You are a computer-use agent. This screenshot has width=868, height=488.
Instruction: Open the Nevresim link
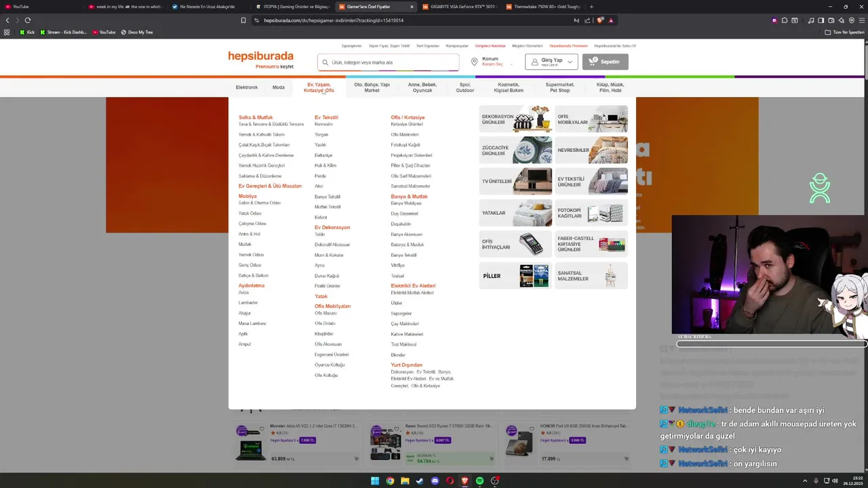click(323, 124)
